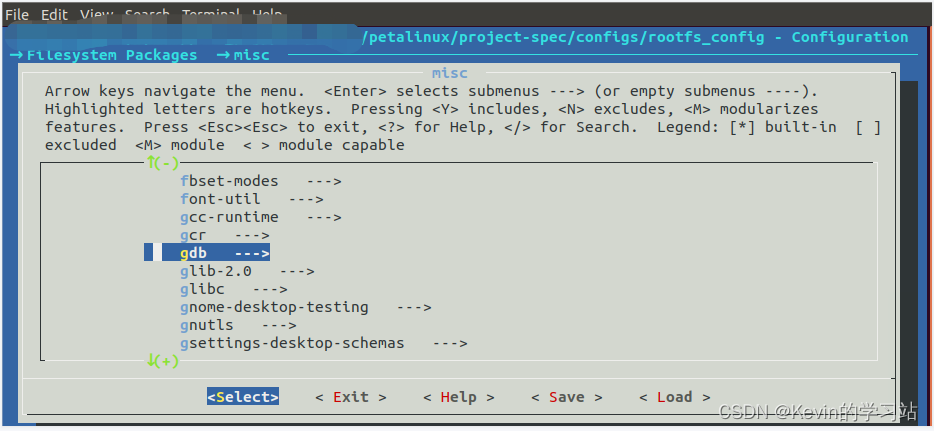Screen dimensions: 934x431
Task: Open the View menu
Action: pos(96,14)
